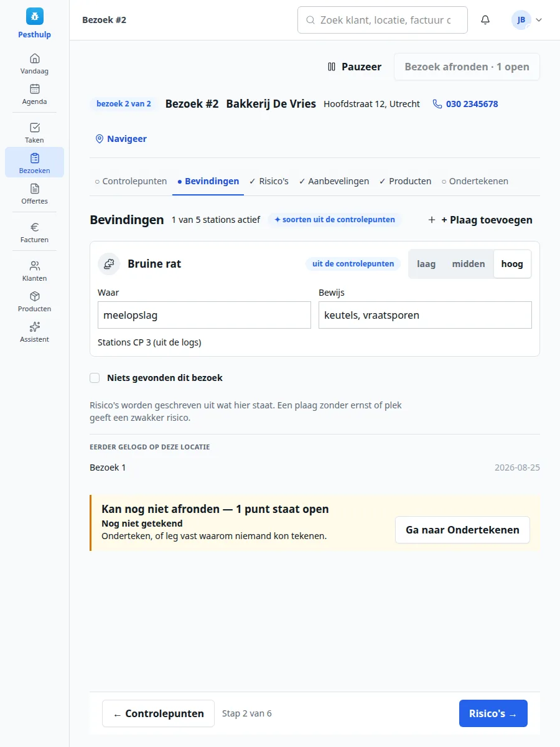Image resolution: width=560 pixels, height=747 pixels.
Task: Click the JB user avatar
Action: coord(521,20)
